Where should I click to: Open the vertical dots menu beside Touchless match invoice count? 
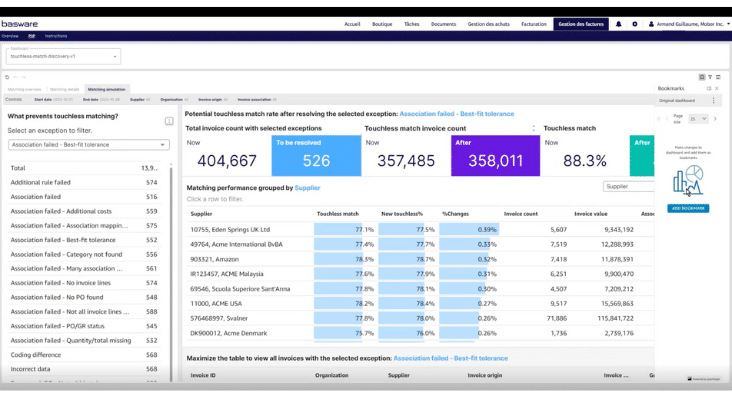[x=534, y=128]
